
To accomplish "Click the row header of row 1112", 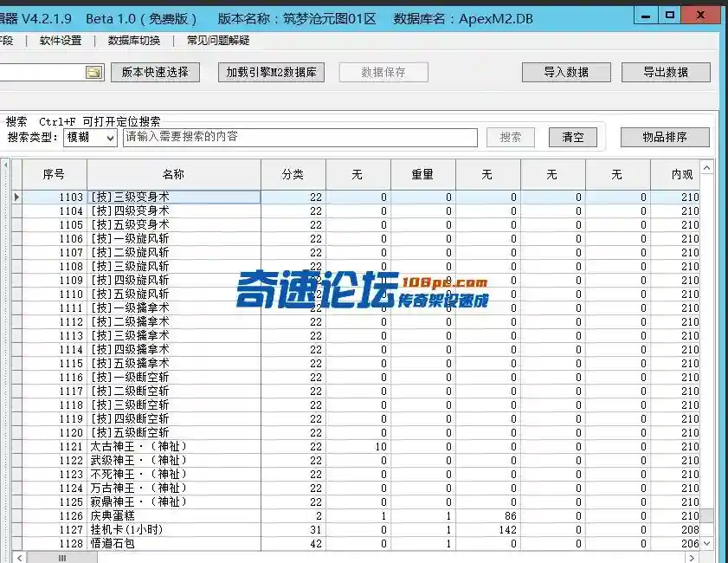I will (16, 322).
